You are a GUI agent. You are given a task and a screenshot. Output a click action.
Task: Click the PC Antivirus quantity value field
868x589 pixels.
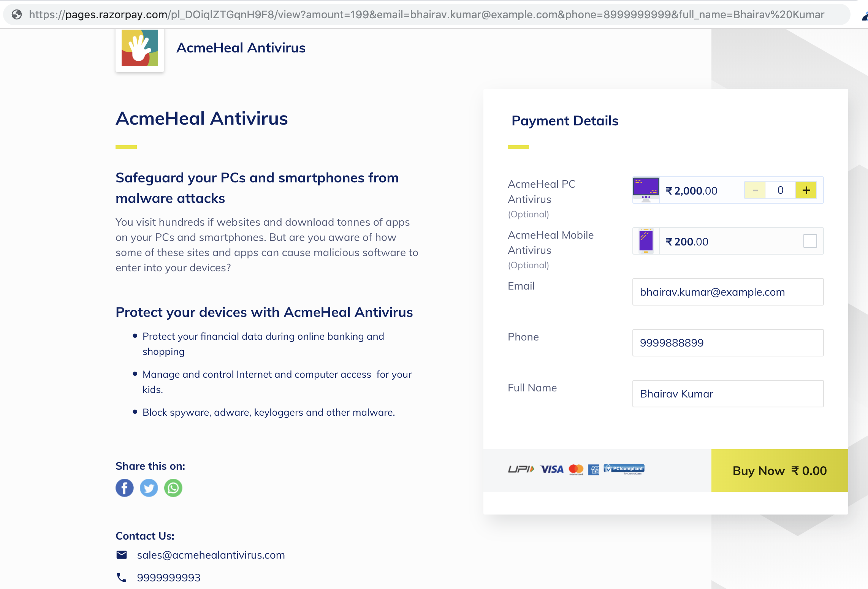point(781,190)
